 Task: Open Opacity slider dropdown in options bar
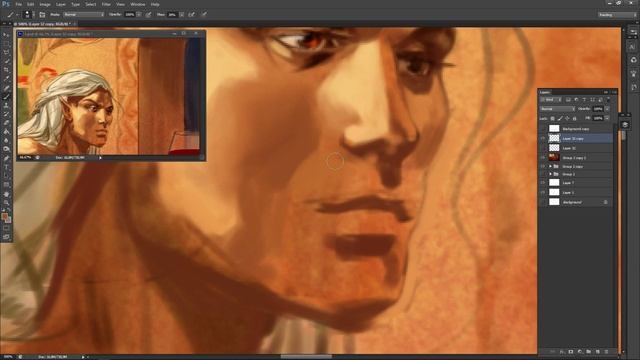[139, 15]
